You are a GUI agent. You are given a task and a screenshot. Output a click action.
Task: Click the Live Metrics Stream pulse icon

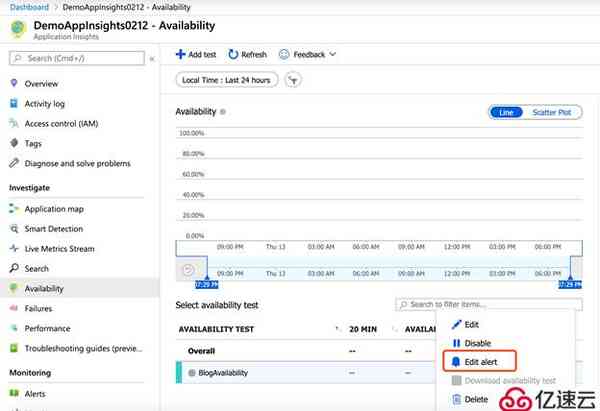coord(14,249)
